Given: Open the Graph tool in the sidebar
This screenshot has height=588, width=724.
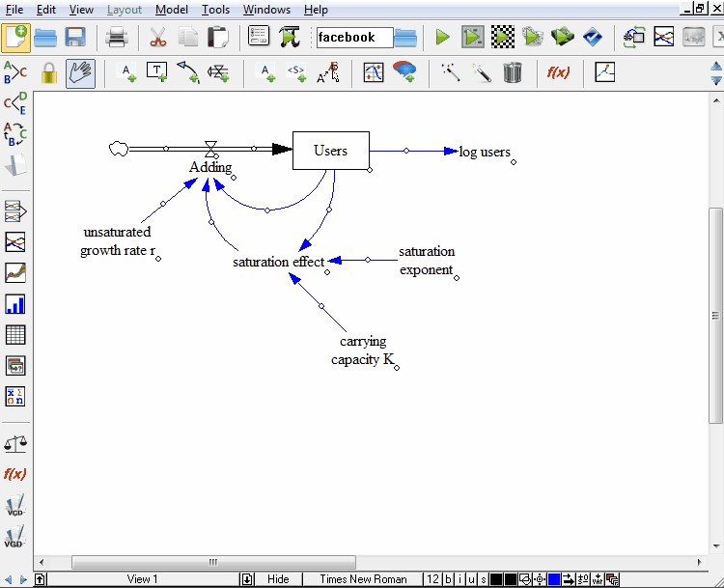Looking at the screenshot, I should point(15,242).
